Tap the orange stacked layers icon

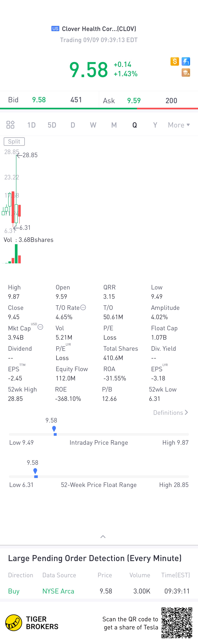[x=186, y=73]
